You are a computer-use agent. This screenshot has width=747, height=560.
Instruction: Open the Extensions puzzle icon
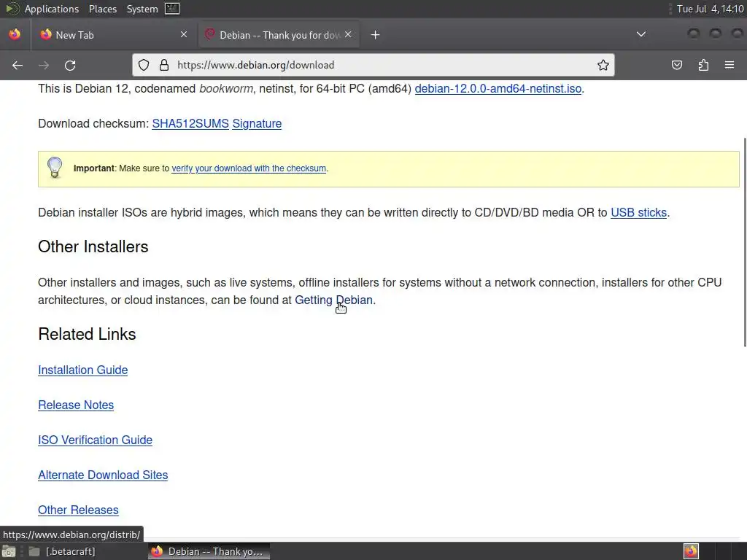click(x=703, y=65)
